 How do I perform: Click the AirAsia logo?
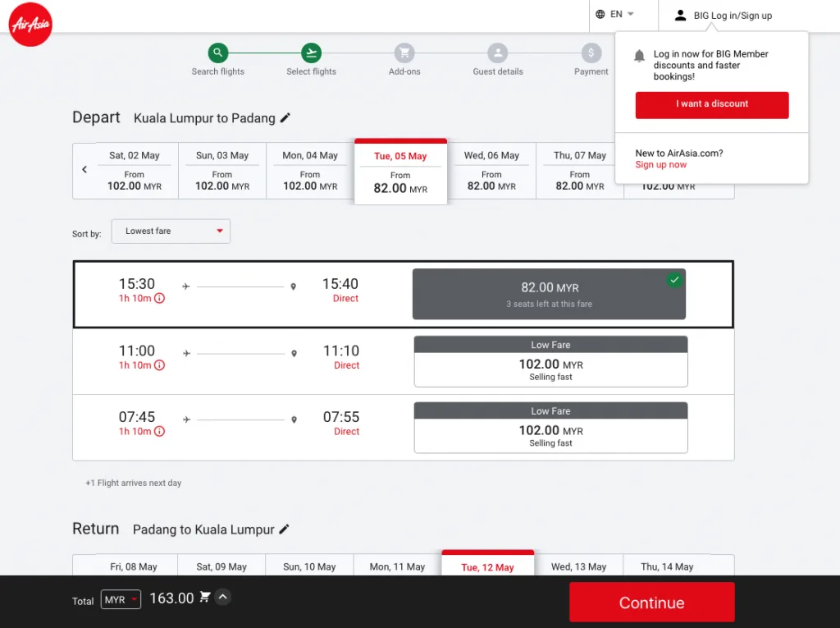tap(30, 25)
